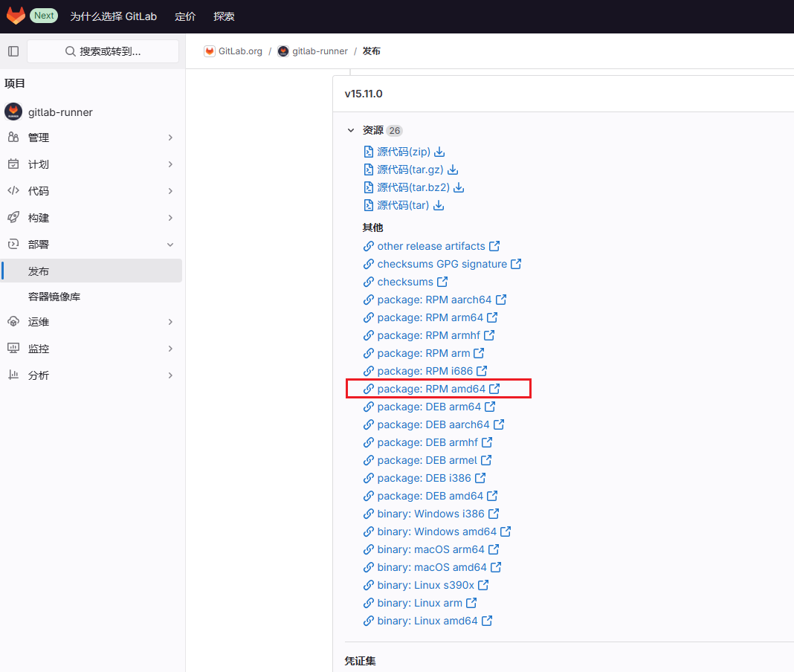Click external-link icon after other release artifacts
The height and width of the screenshot is (672, 794).
494,246
